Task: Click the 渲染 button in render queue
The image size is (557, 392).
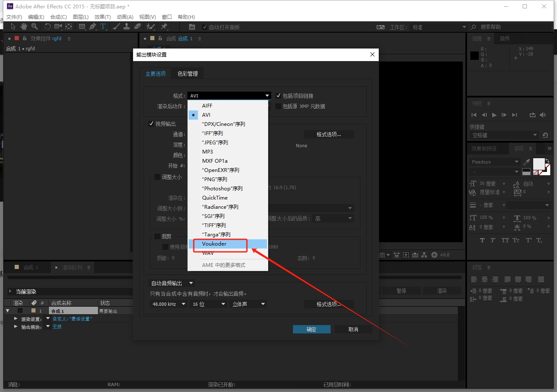Action: (x=442, y=291)
